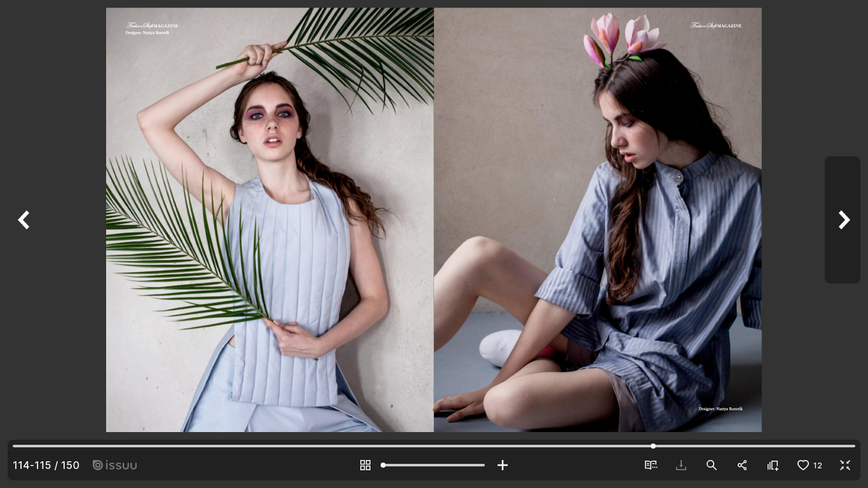
Task: Click the zoom slider handle
Action: point(383,465)
